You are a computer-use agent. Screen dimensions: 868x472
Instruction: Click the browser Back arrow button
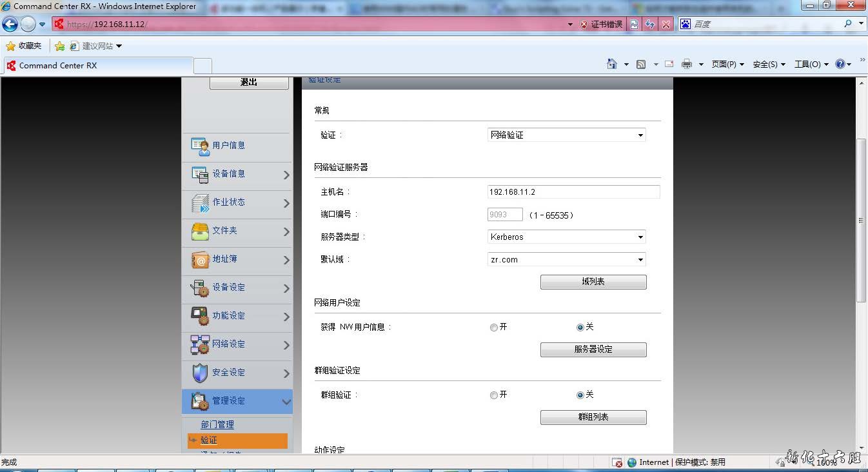(10, 25)
